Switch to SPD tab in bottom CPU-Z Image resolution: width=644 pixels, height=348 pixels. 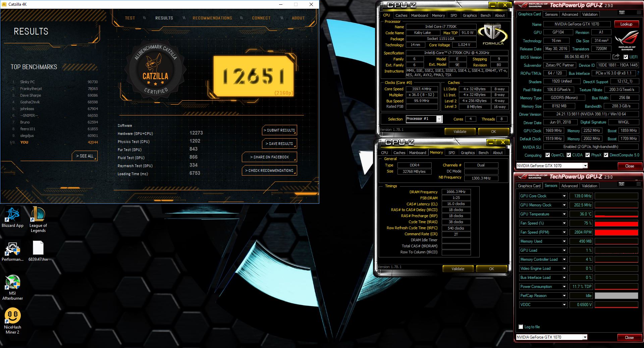tap(452, 153)
